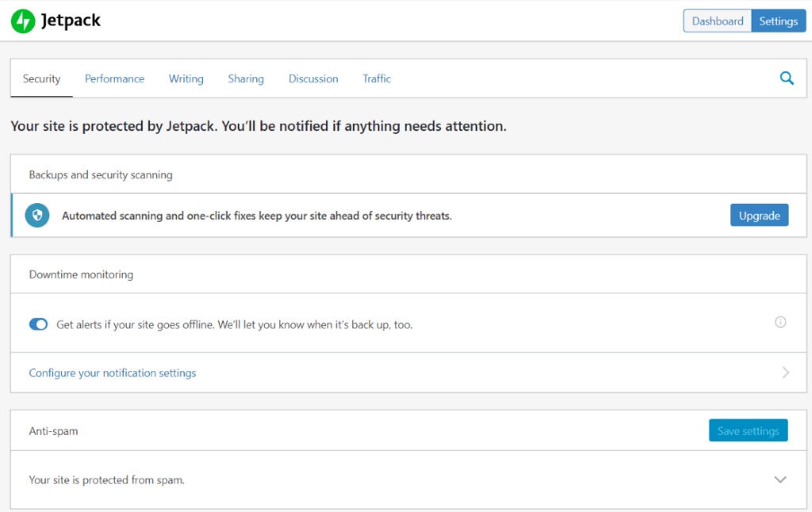Click the Settings button in the header
The image size is (812, 512).
(x=778, y=21)
